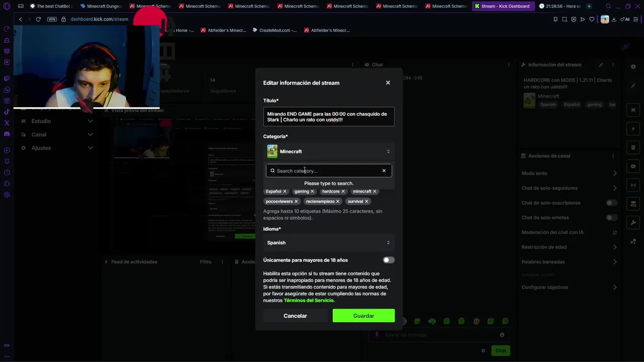The height and width of the screenshot is (362, 644).
Task: Click the dashboard.kick.com/stream address bar
Action: click(x=99, y=19)
